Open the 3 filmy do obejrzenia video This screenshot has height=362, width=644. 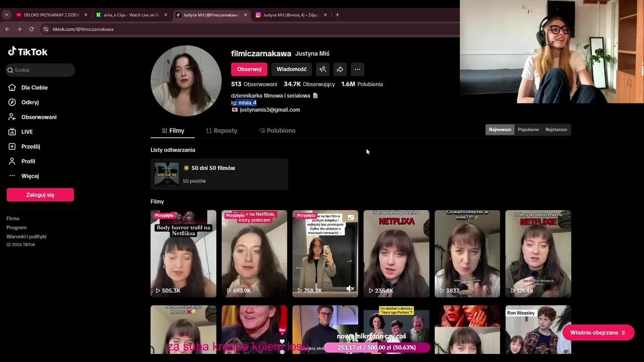pos(538,253)
